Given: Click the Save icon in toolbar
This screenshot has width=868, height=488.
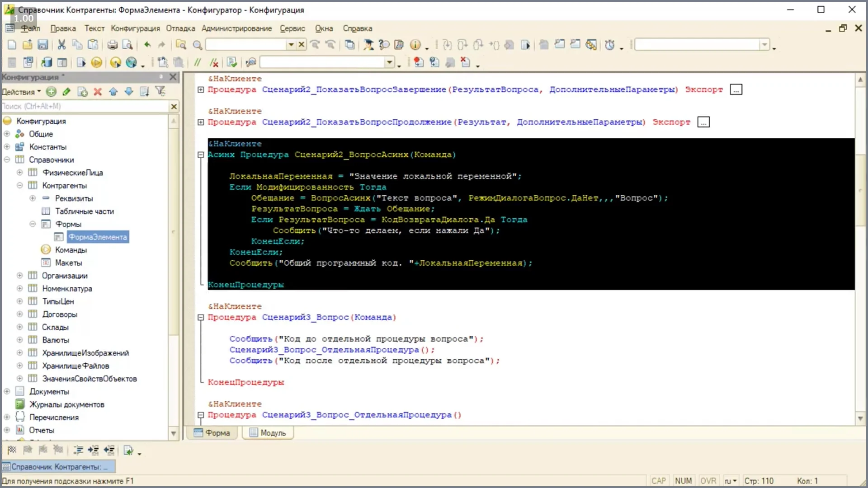Looking at the screenshot, I should [43, 45].
